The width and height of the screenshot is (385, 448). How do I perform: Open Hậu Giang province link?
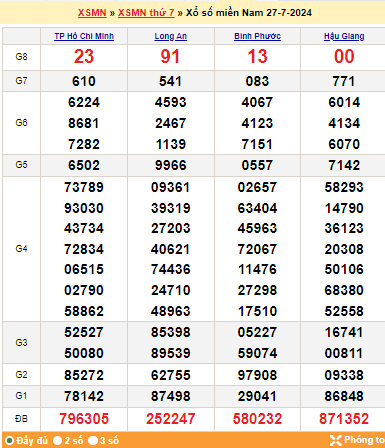tap(344, 36)
